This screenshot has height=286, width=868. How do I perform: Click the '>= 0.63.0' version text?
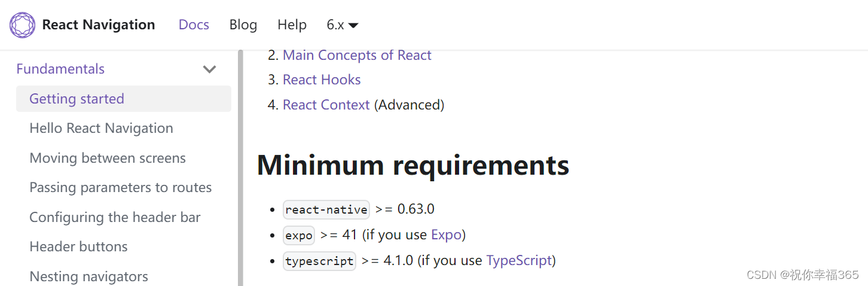[405, 209]
